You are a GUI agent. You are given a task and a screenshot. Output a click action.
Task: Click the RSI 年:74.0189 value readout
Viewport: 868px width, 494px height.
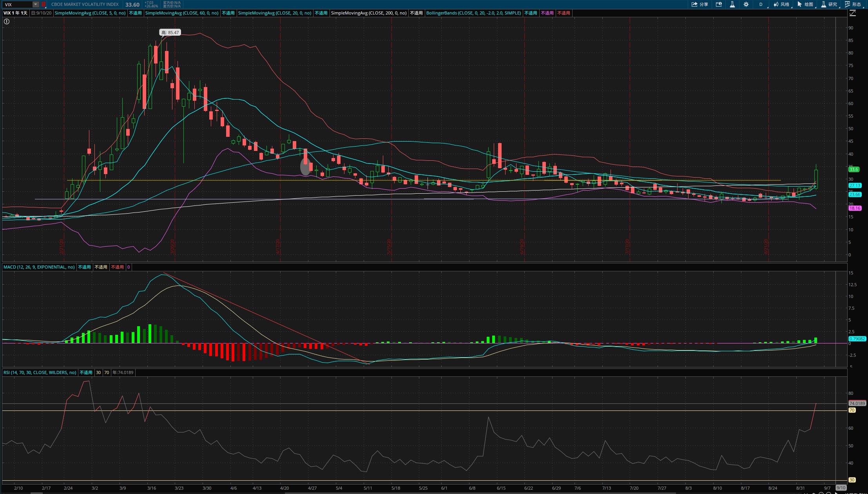pos(123,372)
